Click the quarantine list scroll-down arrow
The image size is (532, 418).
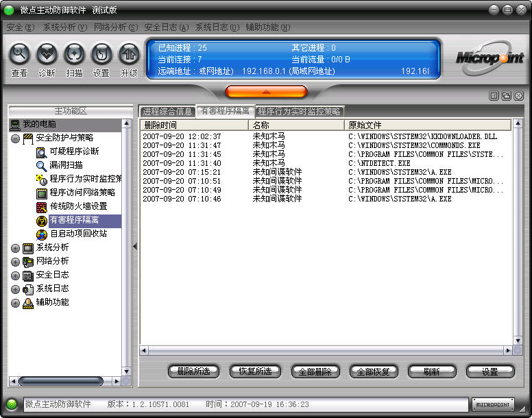518,341
